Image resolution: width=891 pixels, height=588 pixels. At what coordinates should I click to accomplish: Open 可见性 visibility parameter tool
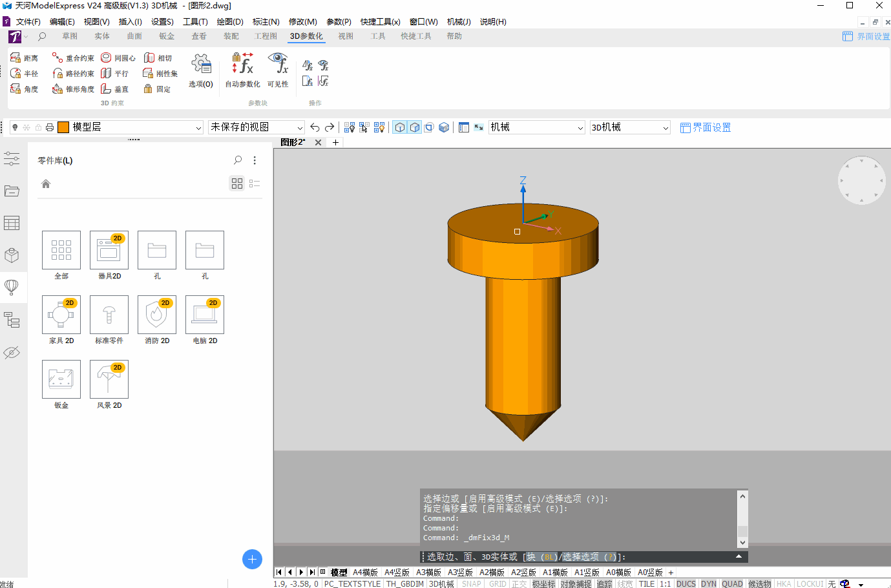[278, 70]
